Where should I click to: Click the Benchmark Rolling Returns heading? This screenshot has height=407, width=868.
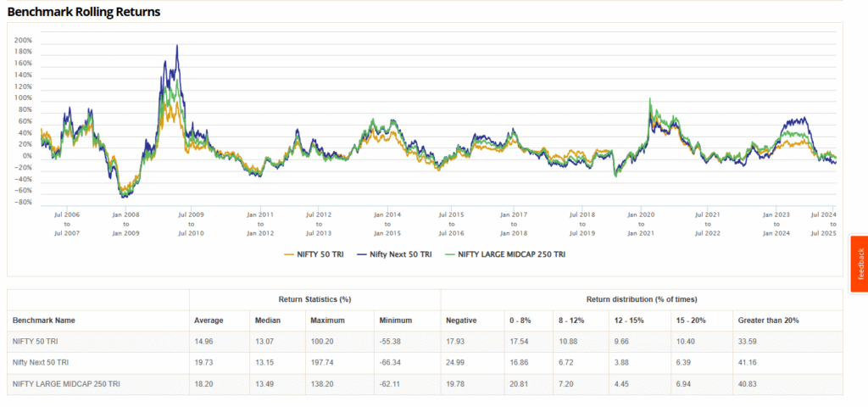coord(84,12)
